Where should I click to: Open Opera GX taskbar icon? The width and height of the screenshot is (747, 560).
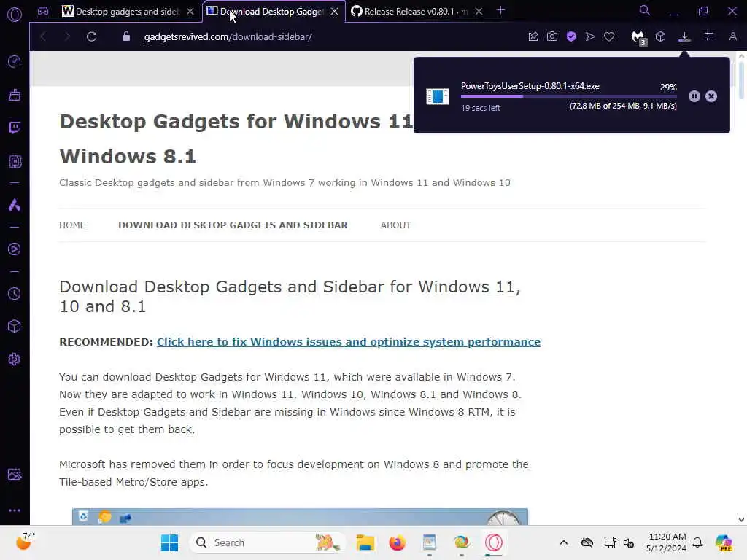click(x=494, y=542)
